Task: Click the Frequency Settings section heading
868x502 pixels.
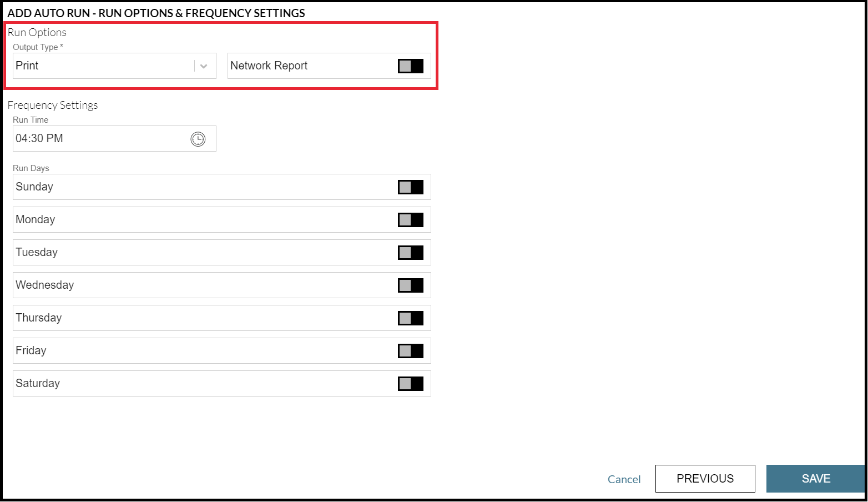Action: [53, 105]
